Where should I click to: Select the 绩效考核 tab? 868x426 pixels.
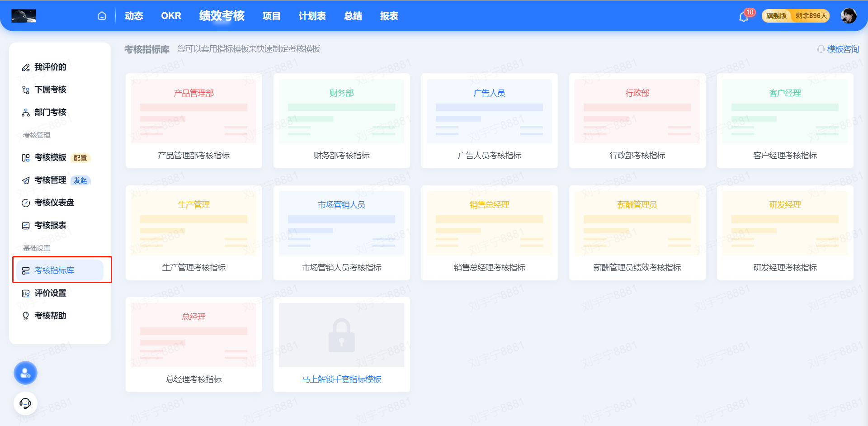[x=222, y=16]
